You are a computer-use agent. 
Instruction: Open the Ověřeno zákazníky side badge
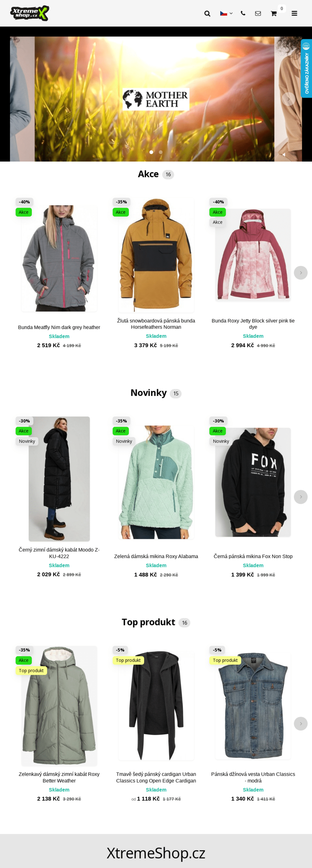(306, 68)
